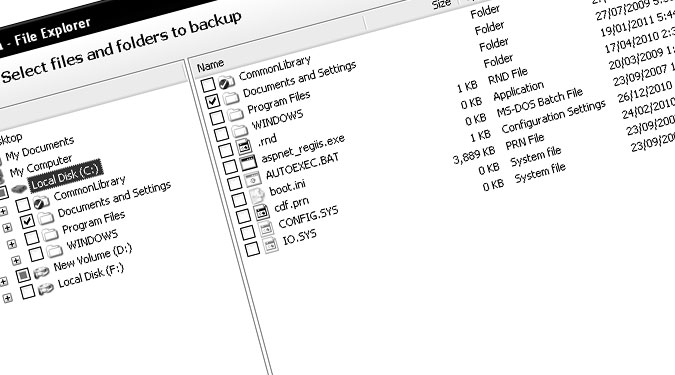Select Local Disk (F:) label in tree
The width and height of the screenshot is (675, 375).
pos(91,276)
